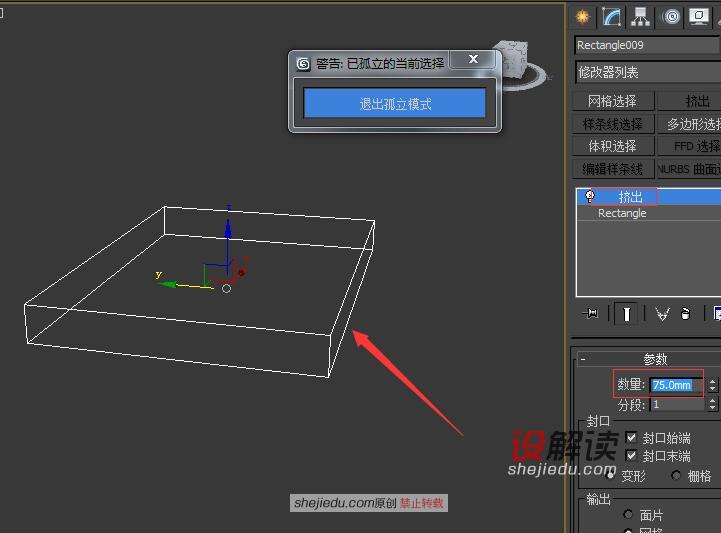
Task: Click the 3ds Max icon in the warning dialog
Action: [x=303, y=64]
